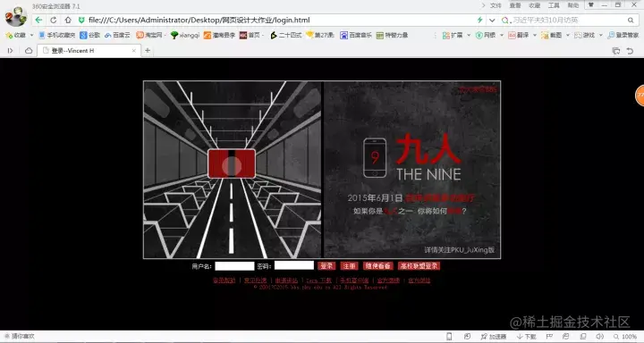Go to the browser home page icon
This screenshot has width=644, height=343.
pos(68,20)
